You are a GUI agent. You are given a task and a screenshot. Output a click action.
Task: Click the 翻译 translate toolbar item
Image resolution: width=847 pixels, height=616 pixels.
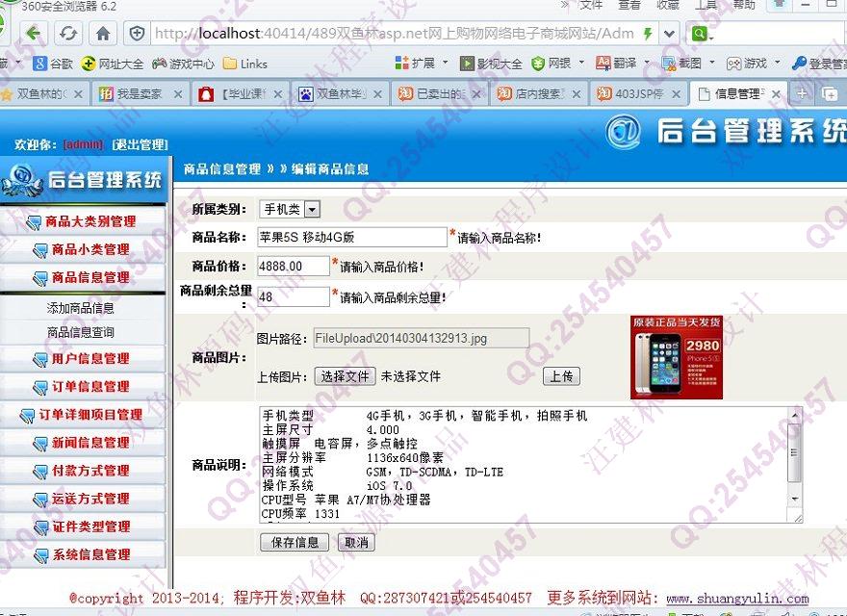[616, 64]
